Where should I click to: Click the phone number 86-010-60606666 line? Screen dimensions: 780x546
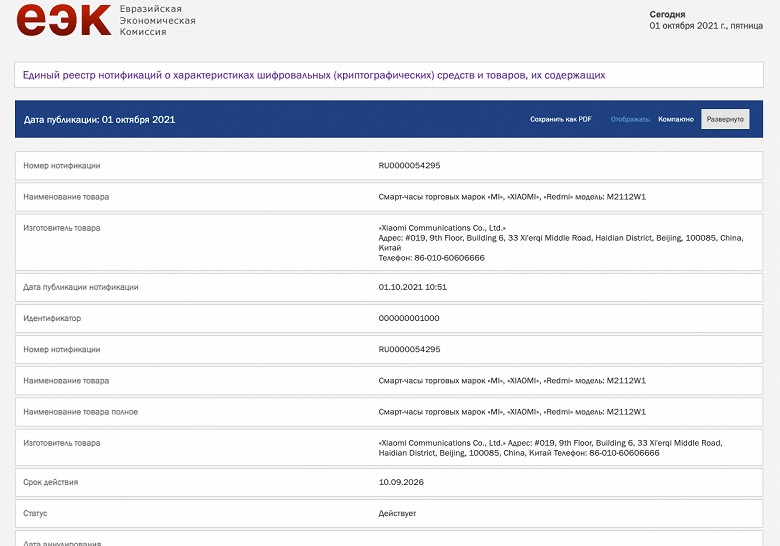click(431, 258)
